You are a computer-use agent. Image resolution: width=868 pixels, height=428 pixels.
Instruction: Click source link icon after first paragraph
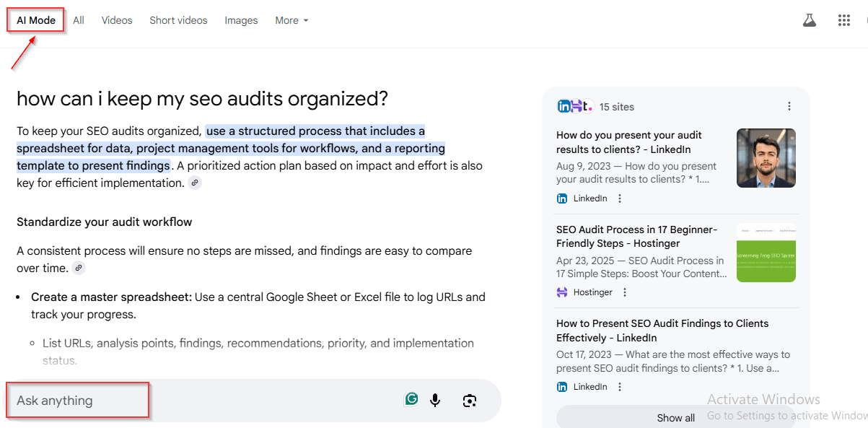(x=195, y=183)
